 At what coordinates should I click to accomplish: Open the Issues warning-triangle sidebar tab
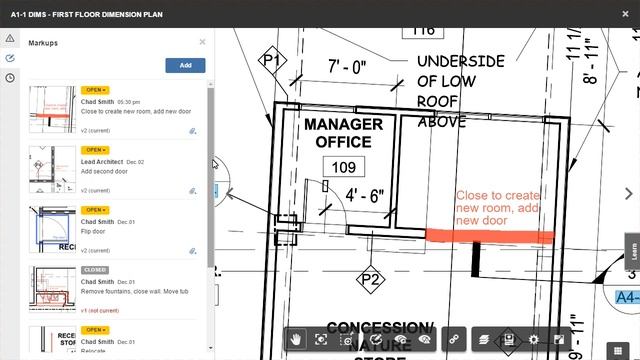(10, 38)
